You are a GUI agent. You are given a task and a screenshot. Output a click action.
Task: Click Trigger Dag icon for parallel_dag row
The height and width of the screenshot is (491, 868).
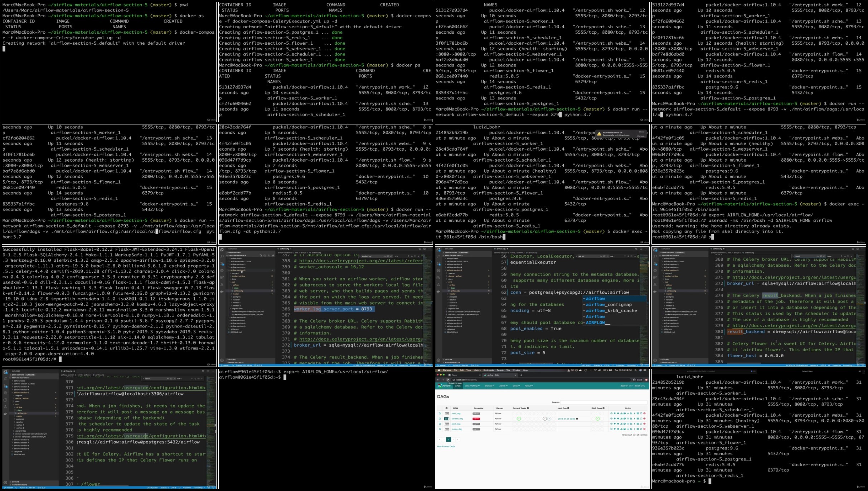tap(611, 418)
